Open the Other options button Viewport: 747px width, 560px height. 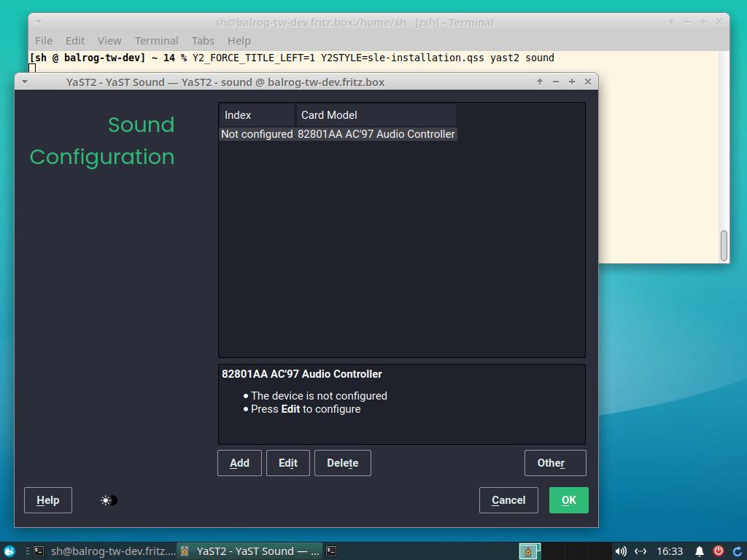coord(555,463)
